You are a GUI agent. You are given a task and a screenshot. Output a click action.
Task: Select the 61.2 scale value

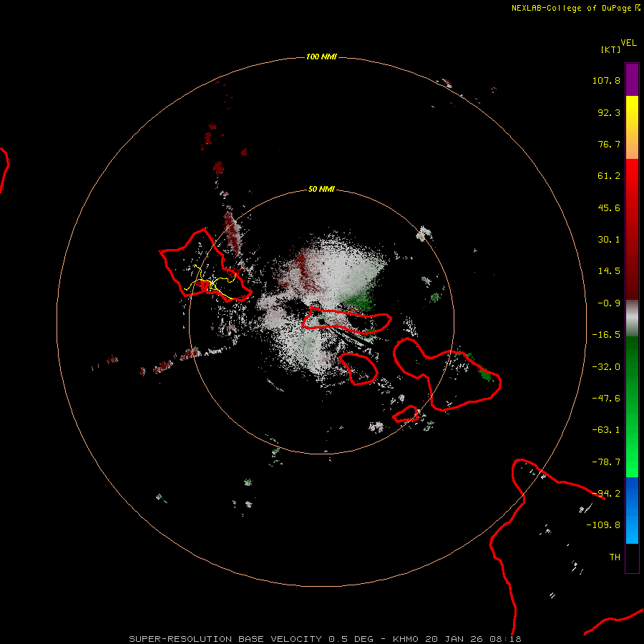tap(609, 176)
